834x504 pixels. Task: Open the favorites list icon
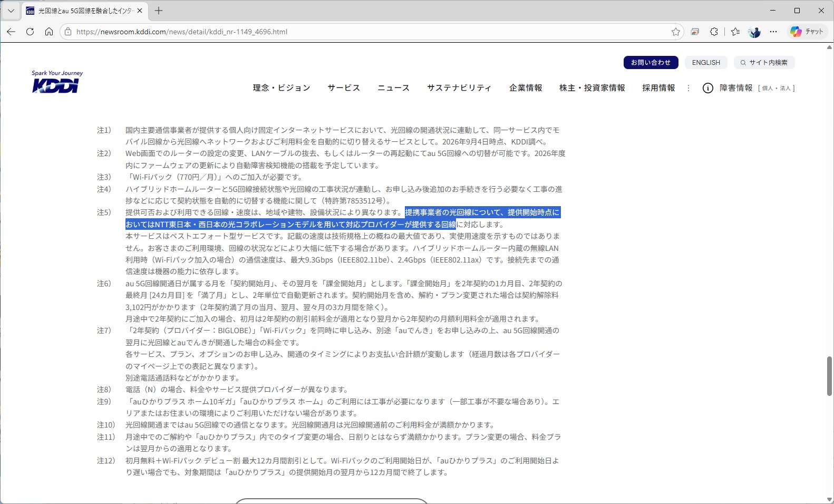735,32
